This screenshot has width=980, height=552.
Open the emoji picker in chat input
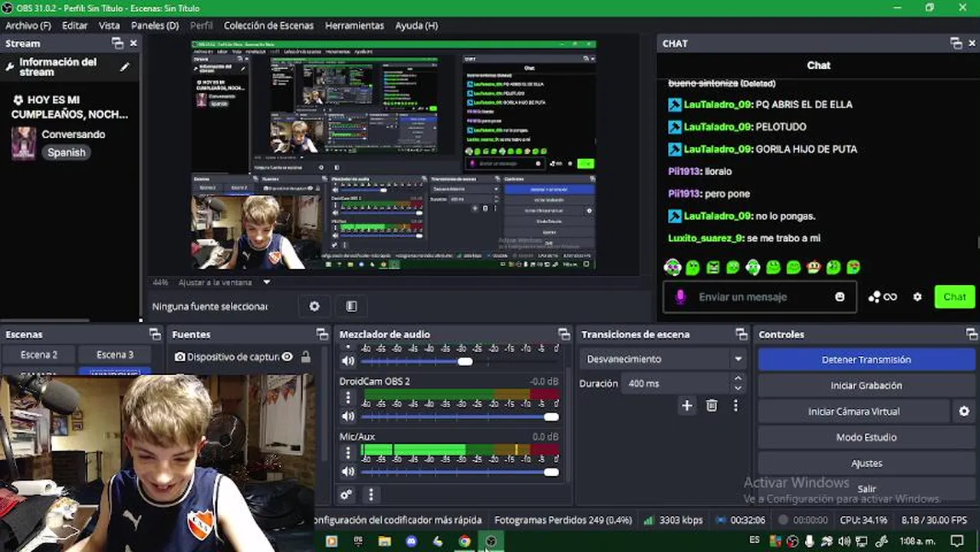pyautogui.click(x=840, y=297)
